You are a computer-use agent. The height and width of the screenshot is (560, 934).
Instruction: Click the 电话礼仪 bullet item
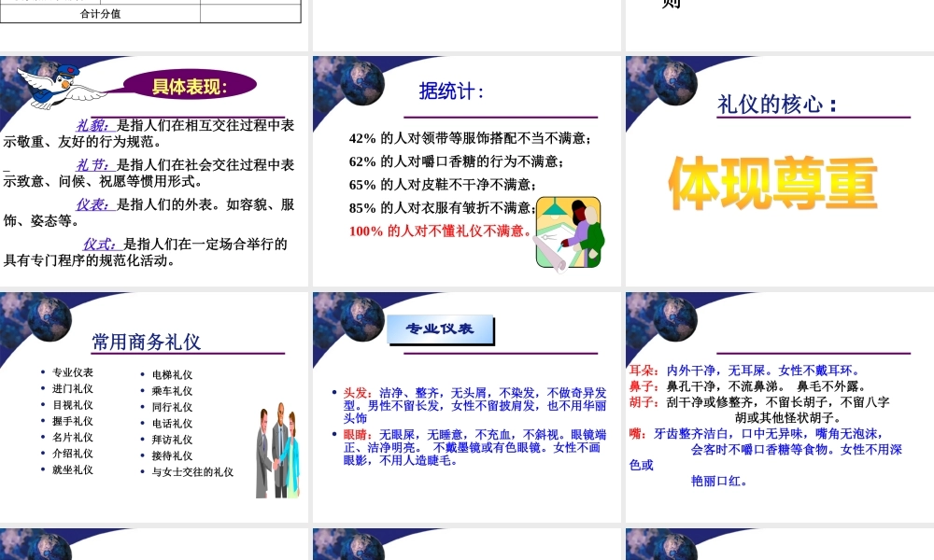pos(172,424)
